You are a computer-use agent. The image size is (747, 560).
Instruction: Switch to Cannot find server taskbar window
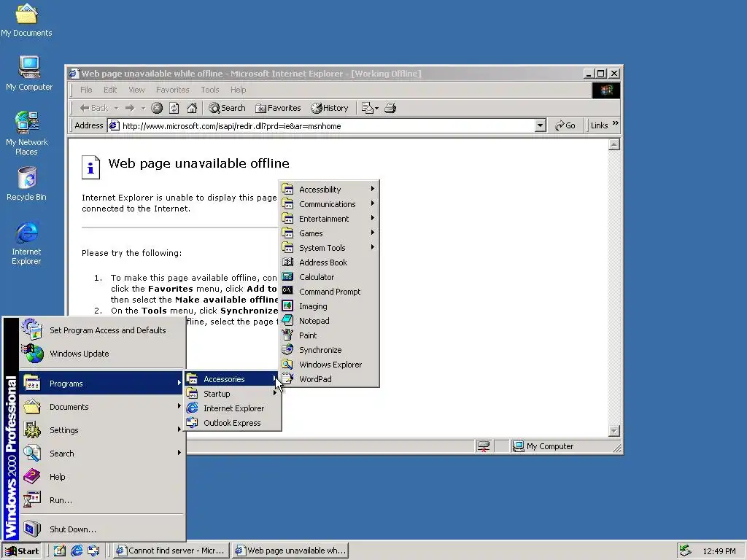[x=171, y=551]
